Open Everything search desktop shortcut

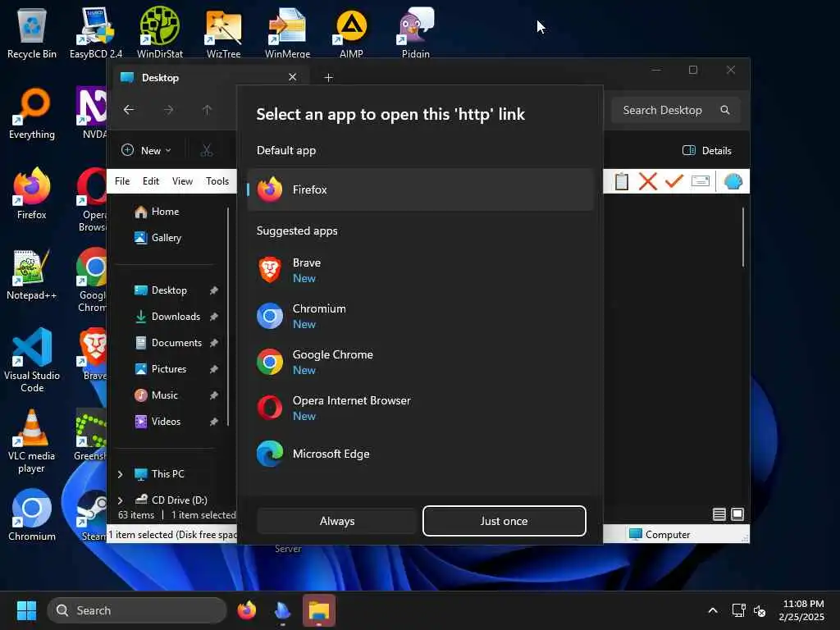[x=32, y=113]
